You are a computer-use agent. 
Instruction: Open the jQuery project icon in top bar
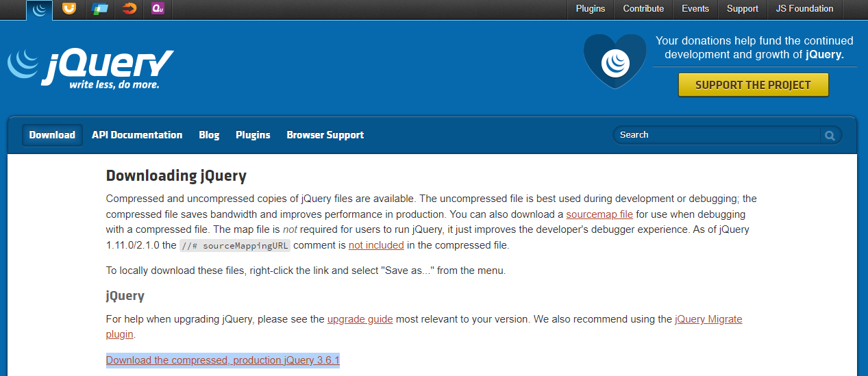click(x=40, y=9)
